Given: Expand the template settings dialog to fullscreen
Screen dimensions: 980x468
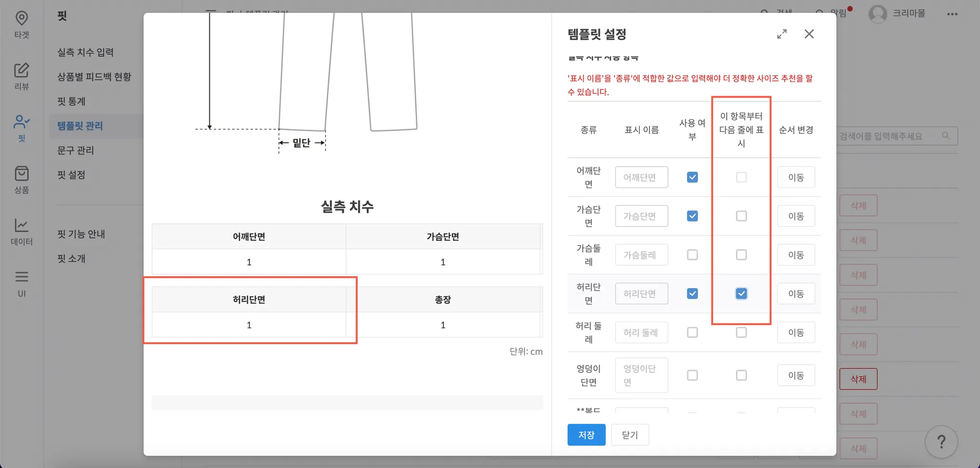Looking at the screenshot, I should [782, 34].
